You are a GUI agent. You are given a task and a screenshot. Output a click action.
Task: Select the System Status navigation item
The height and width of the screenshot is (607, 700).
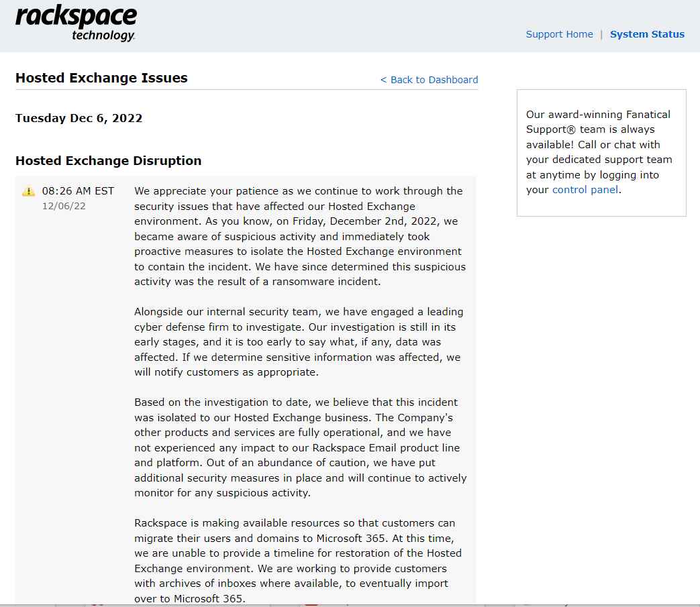click(x=647, y=34)
